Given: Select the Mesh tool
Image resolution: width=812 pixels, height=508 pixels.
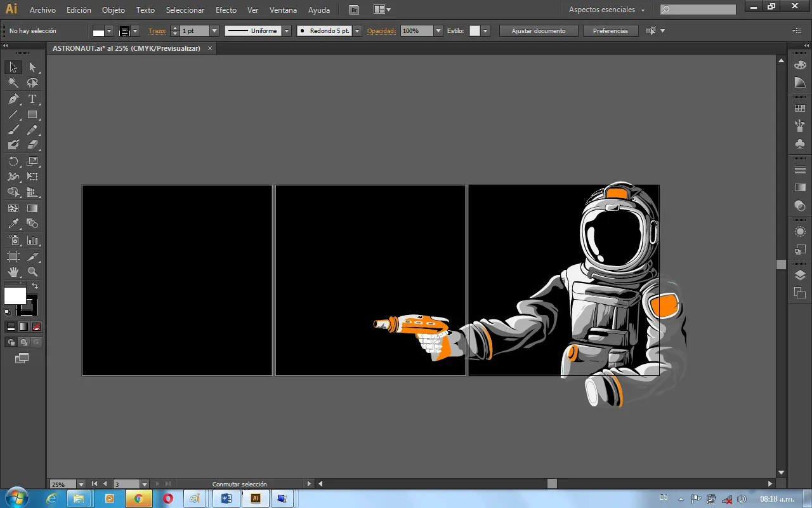Looking at the screenshot, I should click(13, 208).
